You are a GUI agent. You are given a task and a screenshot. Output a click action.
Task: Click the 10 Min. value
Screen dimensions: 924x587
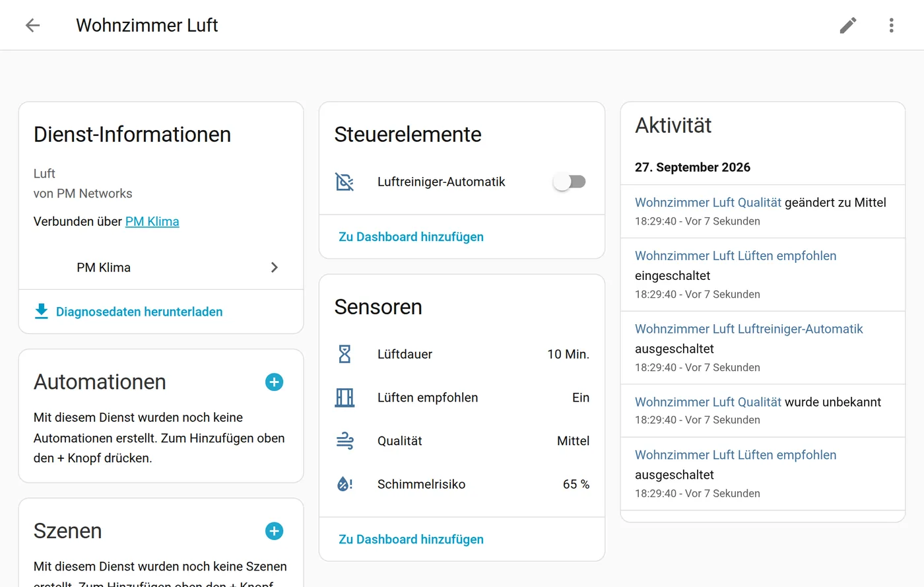568,354
